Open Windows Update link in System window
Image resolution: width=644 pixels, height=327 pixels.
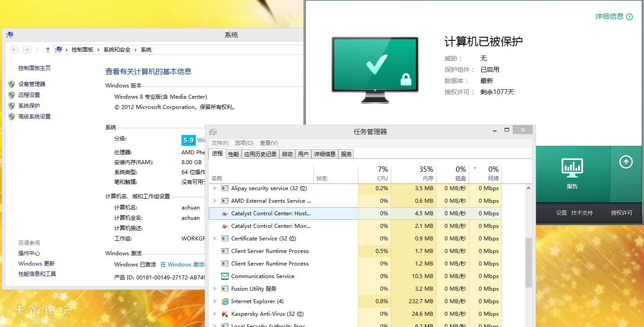tap(36, 264)
